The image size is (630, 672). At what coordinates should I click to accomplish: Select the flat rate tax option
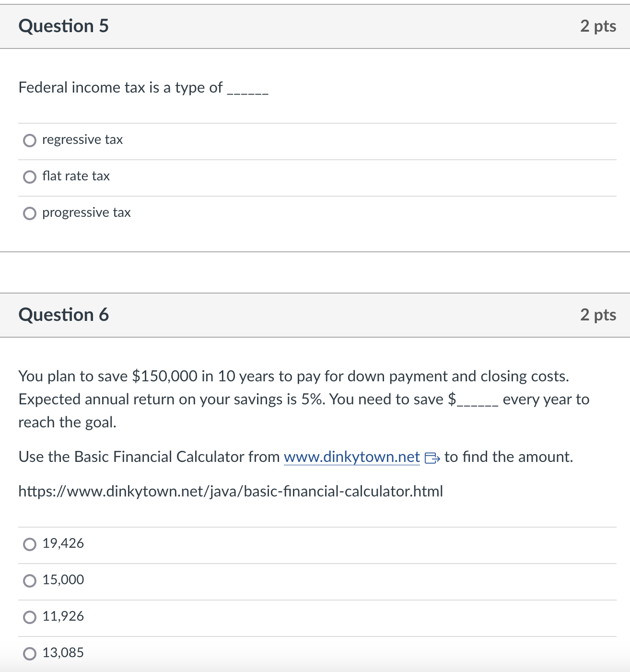(30, 177)
